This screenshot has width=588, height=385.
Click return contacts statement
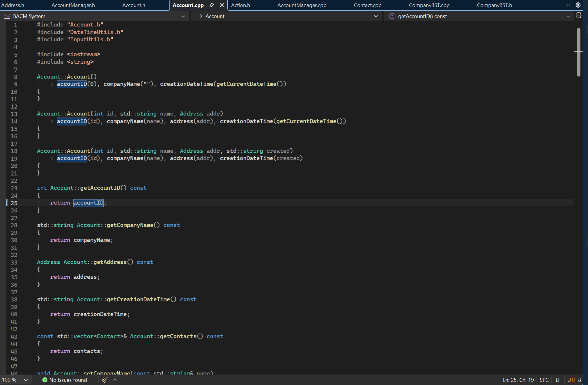click(x=77, y=351)
